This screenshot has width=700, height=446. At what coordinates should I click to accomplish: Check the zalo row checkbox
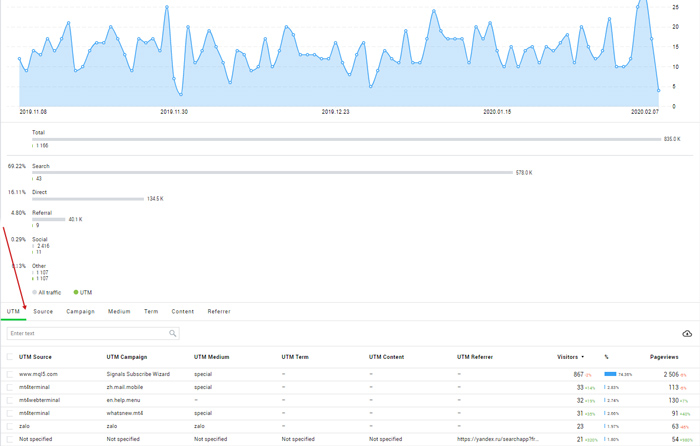10,426
